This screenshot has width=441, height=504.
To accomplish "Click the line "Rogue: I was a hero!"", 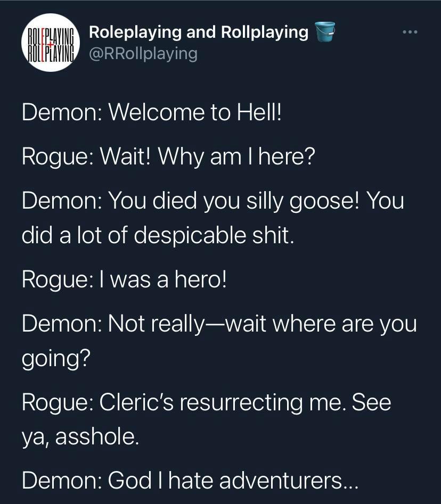I will (124, 279).
